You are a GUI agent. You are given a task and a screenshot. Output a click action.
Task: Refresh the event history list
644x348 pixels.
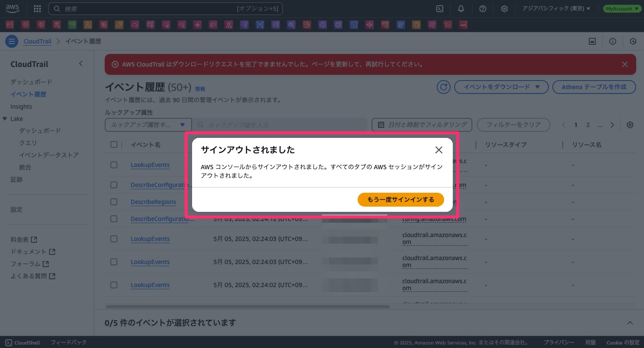[x=444, y=87]
